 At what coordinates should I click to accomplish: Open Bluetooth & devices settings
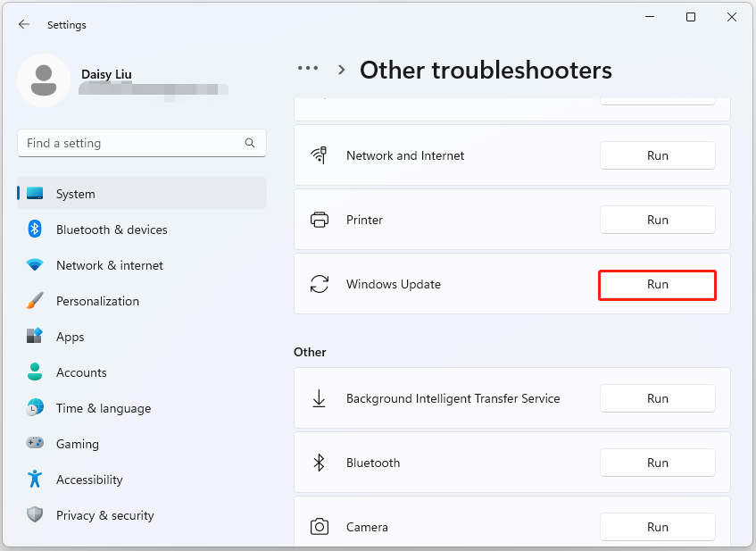point(142,230)
